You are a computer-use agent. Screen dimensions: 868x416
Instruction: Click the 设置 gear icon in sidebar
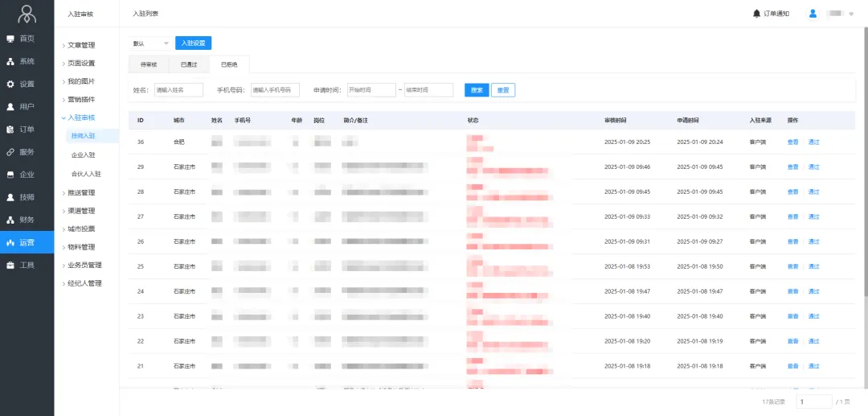point(10,84)
